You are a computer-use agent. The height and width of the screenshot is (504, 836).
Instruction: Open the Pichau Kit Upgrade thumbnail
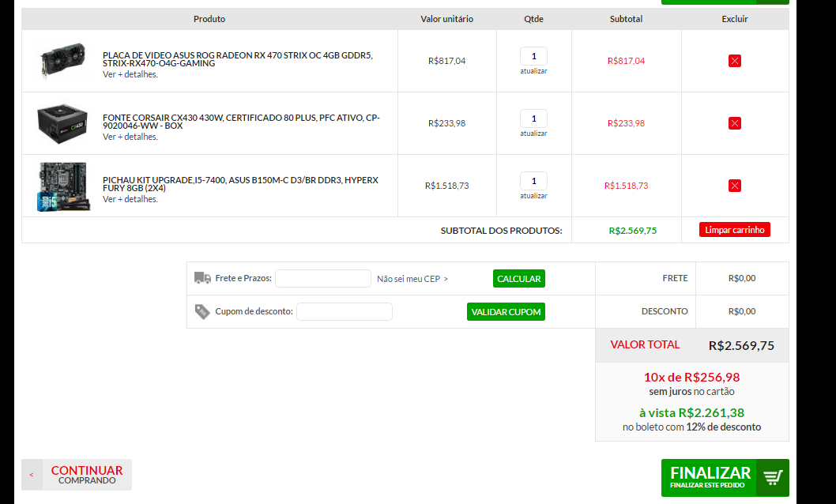pos(63,186)
